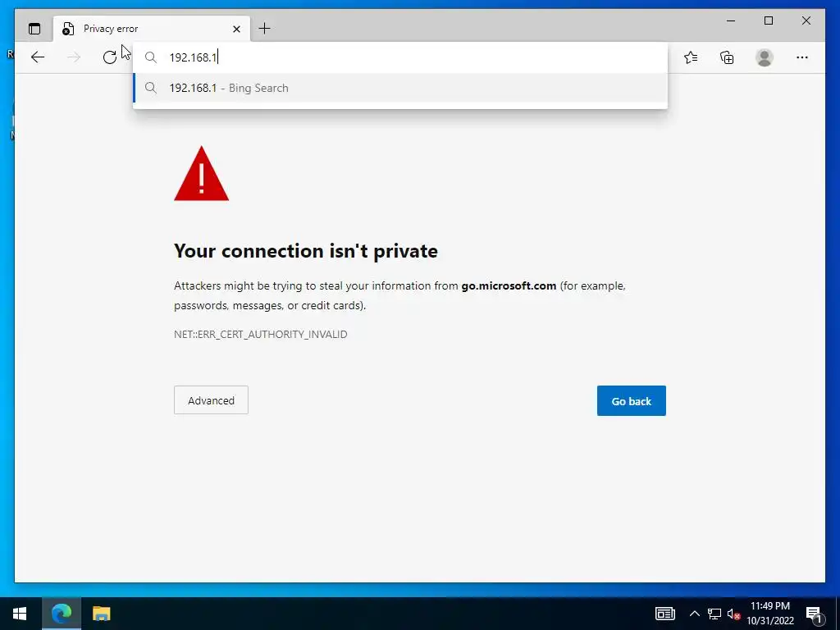The width and height of the screenshot is (840, 630).
Task: Open the Favorites star icon
Action: [x=691, y=57]
